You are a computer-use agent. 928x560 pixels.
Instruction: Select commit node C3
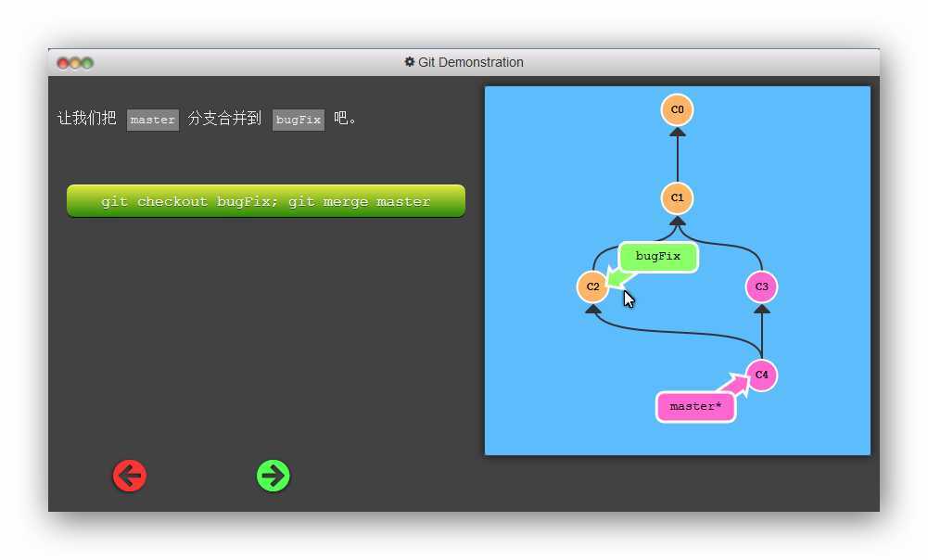click(761, 286)
